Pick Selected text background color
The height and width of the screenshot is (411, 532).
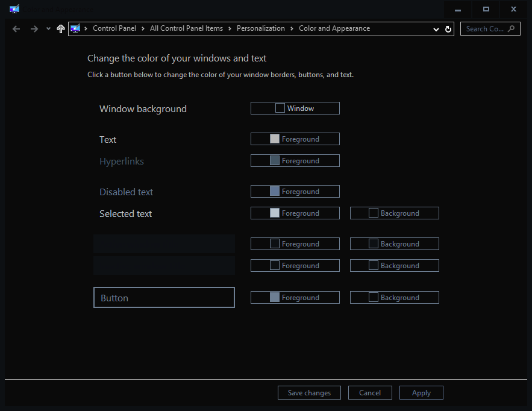coord(394,213)
